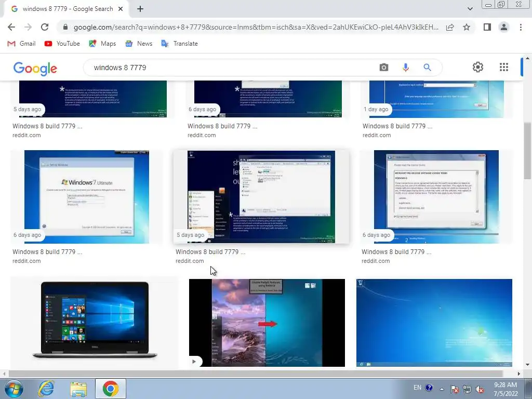This screenshot has height=399, width=532.
Task: Open Chrome side panel
Action: point(487,27)
